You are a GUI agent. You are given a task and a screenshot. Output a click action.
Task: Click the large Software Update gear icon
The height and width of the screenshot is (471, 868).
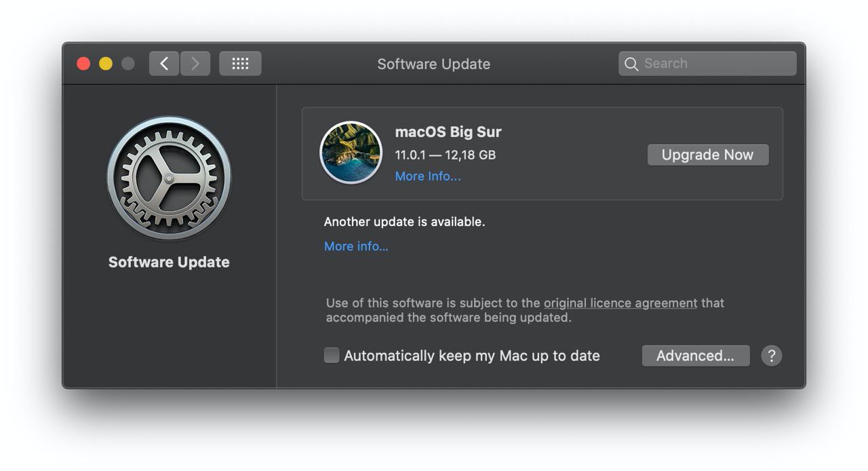(x=169, y=178)
